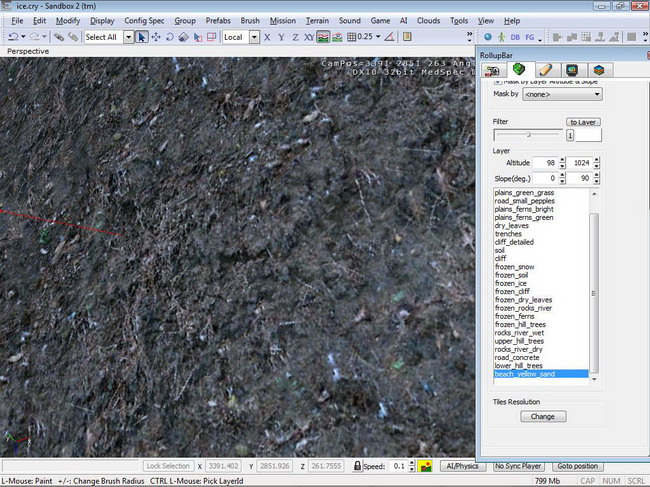The width and height of the screenshot is (650, 487).
Task: Expand the far-right toolbar overflow chevron
Action: [645, 37]
